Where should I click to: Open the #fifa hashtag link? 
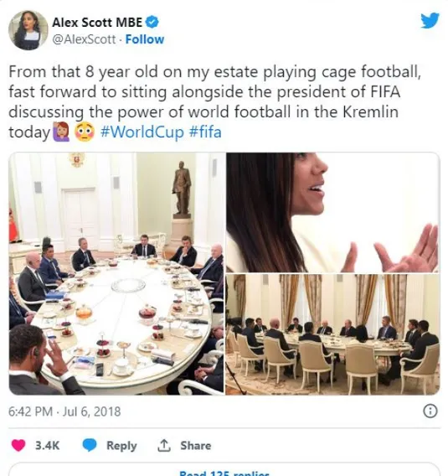coord(205,132)
